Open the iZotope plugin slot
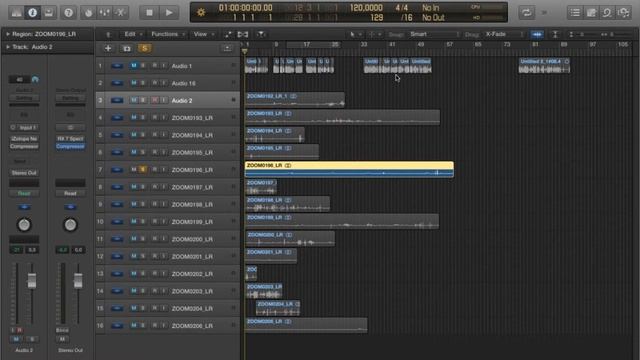This screenshot has height=360, width=640. click(x=24, y=139)
